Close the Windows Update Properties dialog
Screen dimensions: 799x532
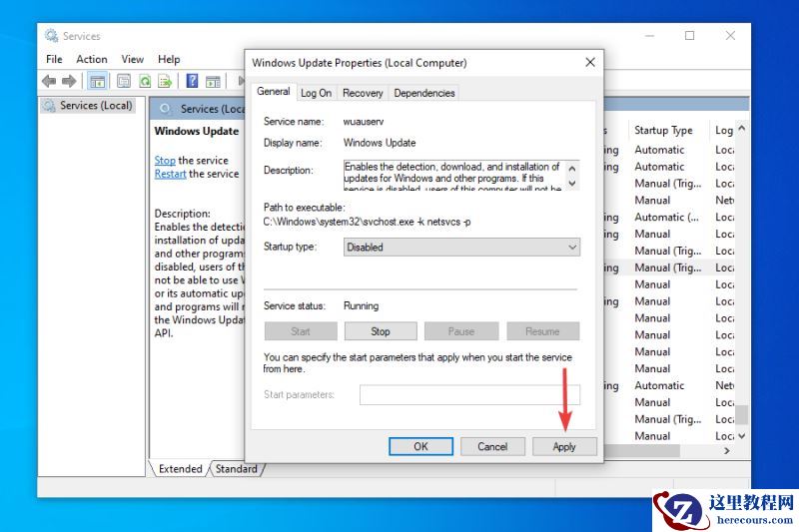click(590, 62)
